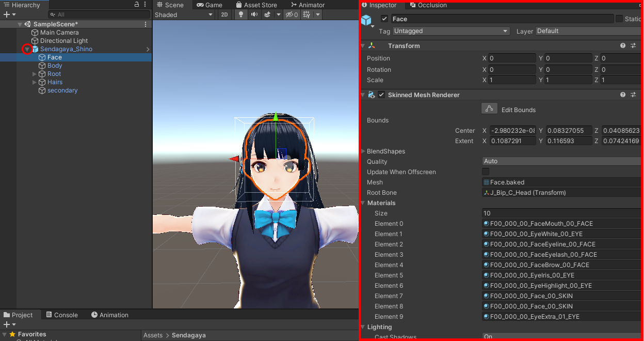
Task: Disable the Skinned Mesh Renderer checkbox
Action: point(381,95)
